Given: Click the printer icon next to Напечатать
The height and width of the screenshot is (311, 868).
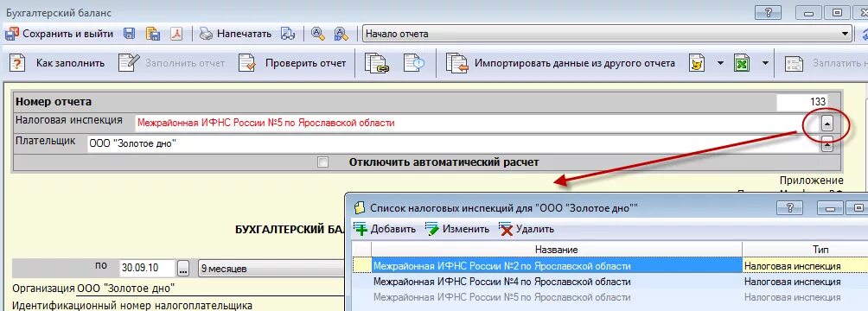Looking at the screenshot, I should tap(206, 34).
